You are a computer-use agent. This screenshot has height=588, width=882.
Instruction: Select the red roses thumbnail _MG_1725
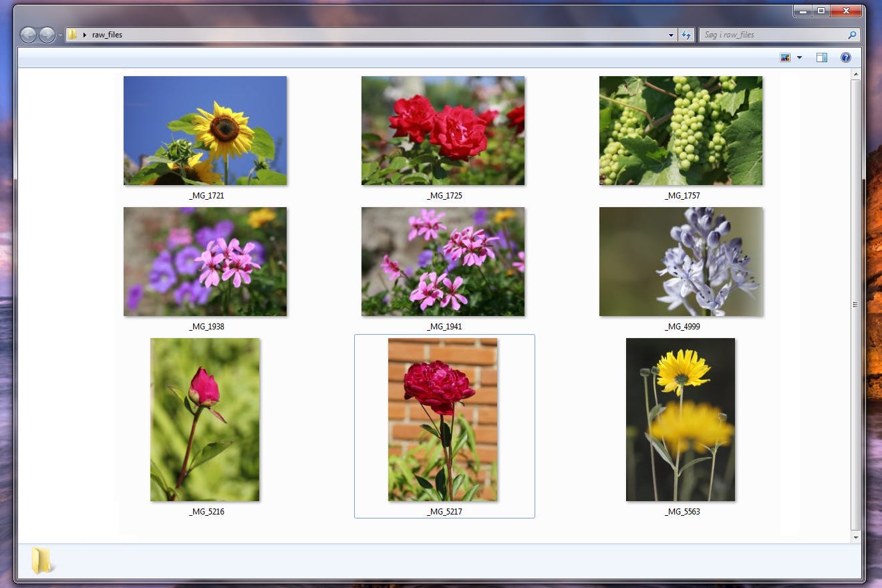coord(443,130)
